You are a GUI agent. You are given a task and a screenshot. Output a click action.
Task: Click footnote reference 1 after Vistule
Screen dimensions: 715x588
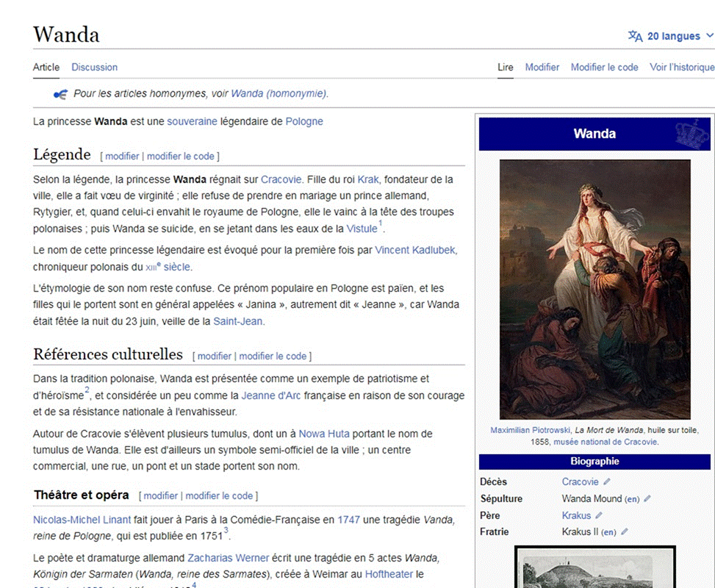381,223
